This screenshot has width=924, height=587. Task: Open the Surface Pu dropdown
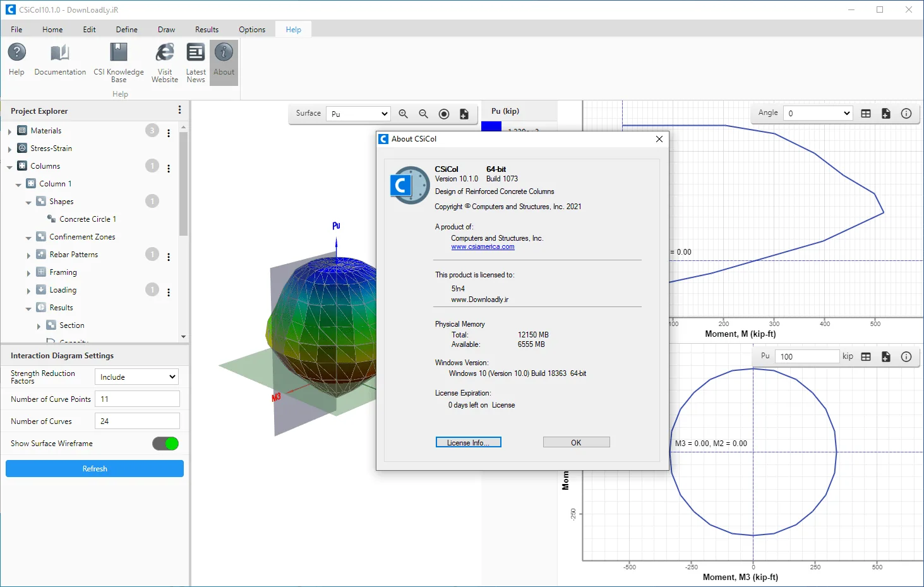358,114
